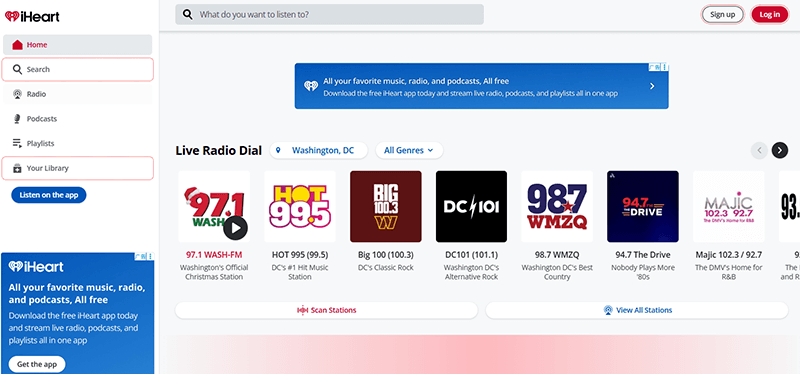
Task: Click Listen on the app button
Action: point(49,195)
